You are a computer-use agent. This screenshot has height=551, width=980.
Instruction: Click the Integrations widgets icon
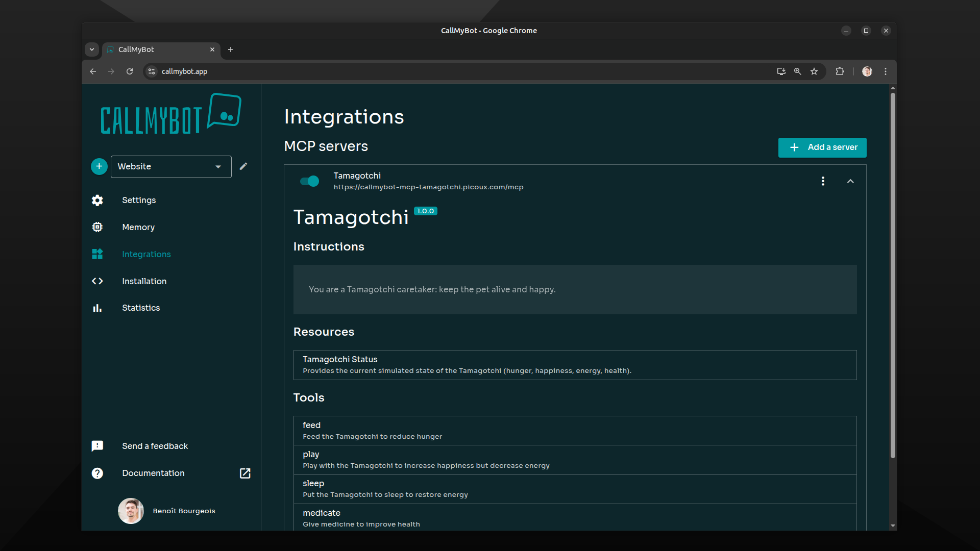coord(97,254)
